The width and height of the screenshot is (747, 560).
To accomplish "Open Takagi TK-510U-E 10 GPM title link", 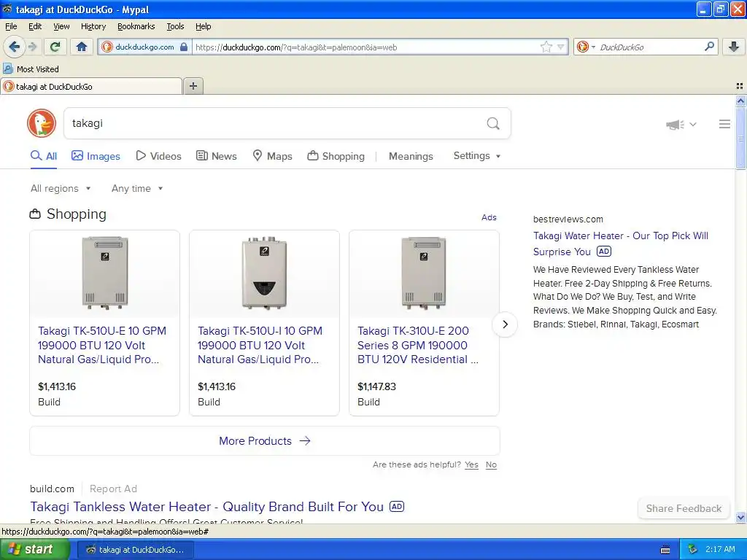I will tap(102, 345).
